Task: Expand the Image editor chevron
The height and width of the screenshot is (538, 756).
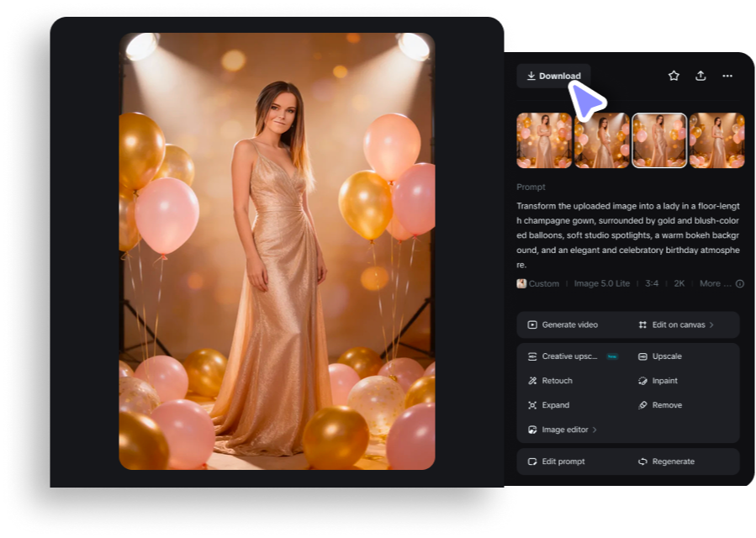Action: coord(594,429)
